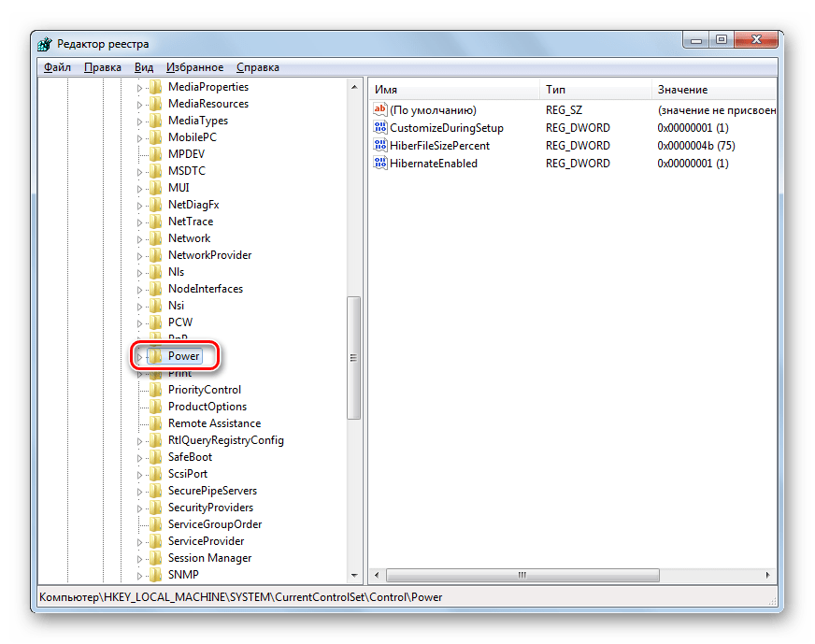Click the SNMP folder icon

pyautogui.click(x=155, y=574)
